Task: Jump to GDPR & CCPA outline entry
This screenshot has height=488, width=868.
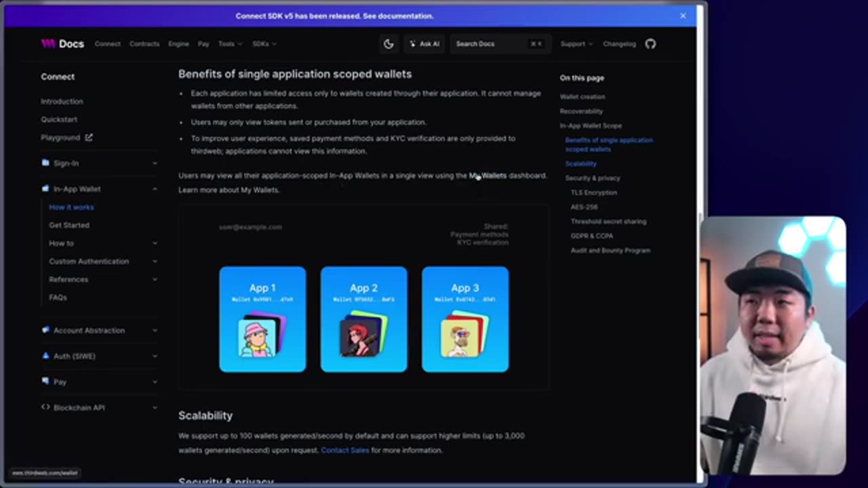Action: 592,236
